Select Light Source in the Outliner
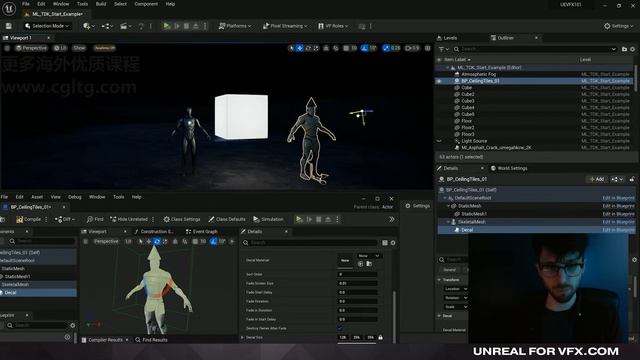This screenshot has width=640, height=360. point(474,141)
